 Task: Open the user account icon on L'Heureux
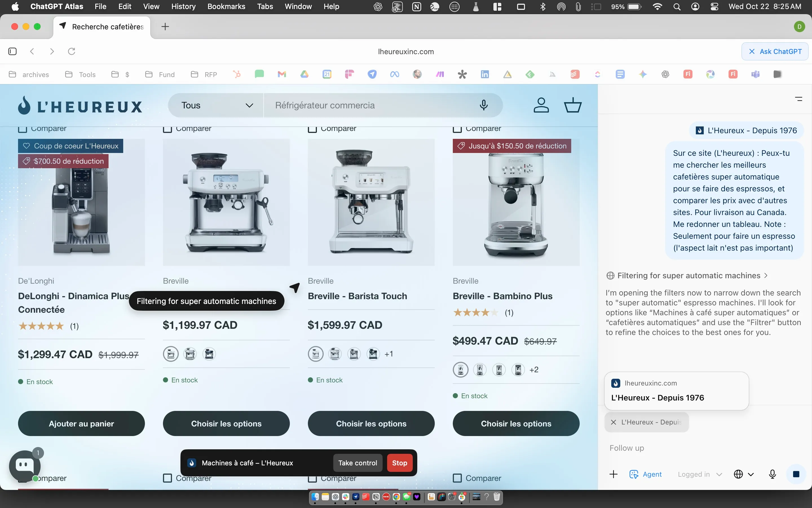[x=541, y=105]
